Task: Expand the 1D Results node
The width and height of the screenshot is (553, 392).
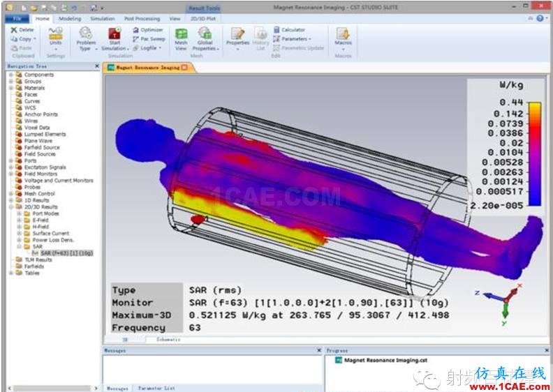Action: (11, 200)
